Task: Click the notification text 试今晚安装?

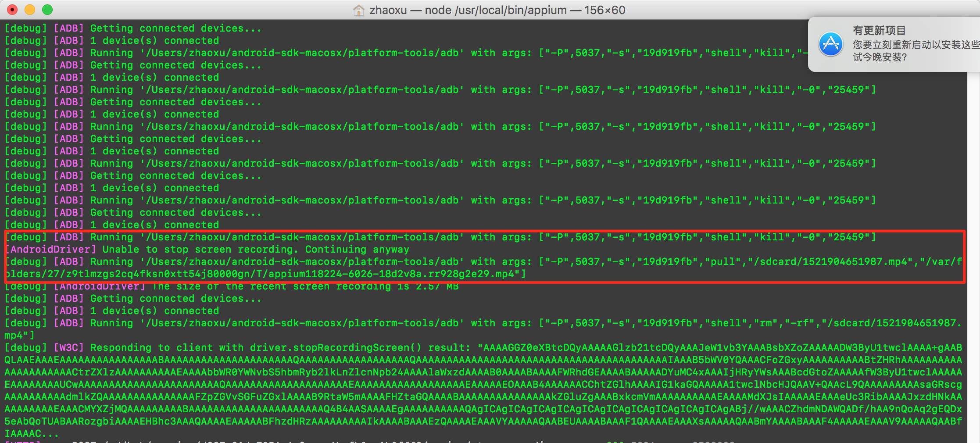Action: [880, 57]
